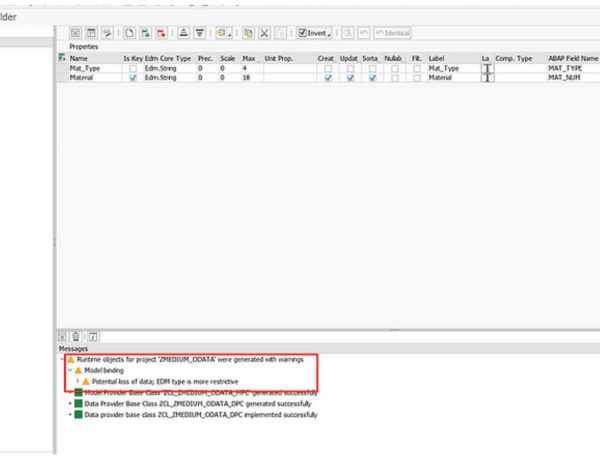Click the Sort Ascending icon
Viewport: 600px width, 460px height.
183,33
